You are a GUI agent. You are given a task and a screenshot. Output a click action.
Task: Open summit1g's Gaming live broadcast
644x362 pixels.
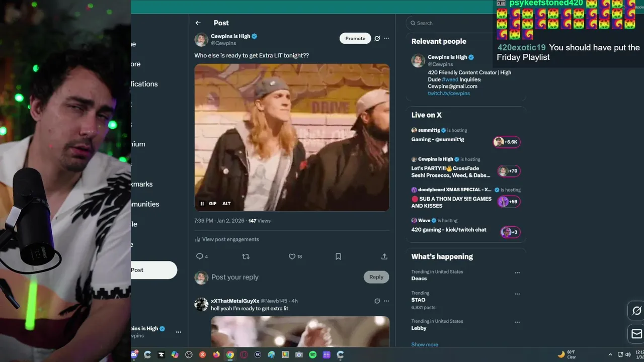438,139
